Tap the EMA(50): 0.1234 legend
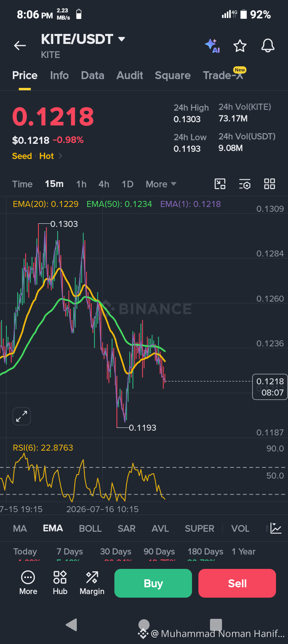 pos(119,204)
